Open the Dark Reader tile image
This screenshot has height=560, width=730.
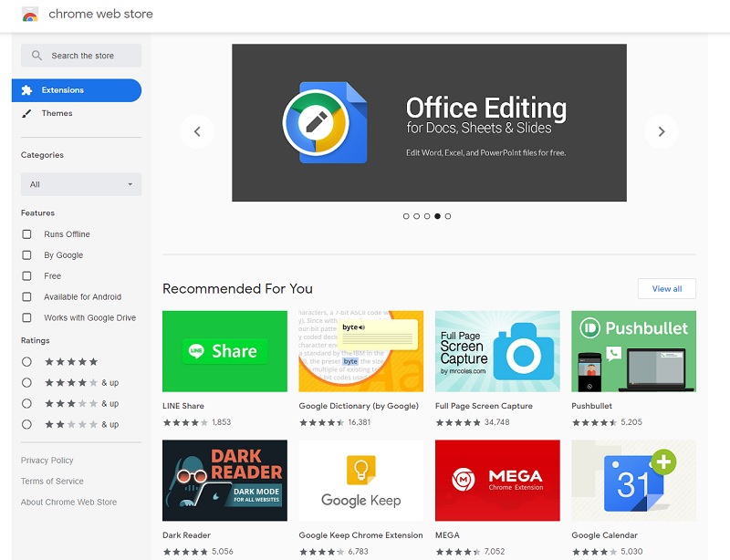224,481
